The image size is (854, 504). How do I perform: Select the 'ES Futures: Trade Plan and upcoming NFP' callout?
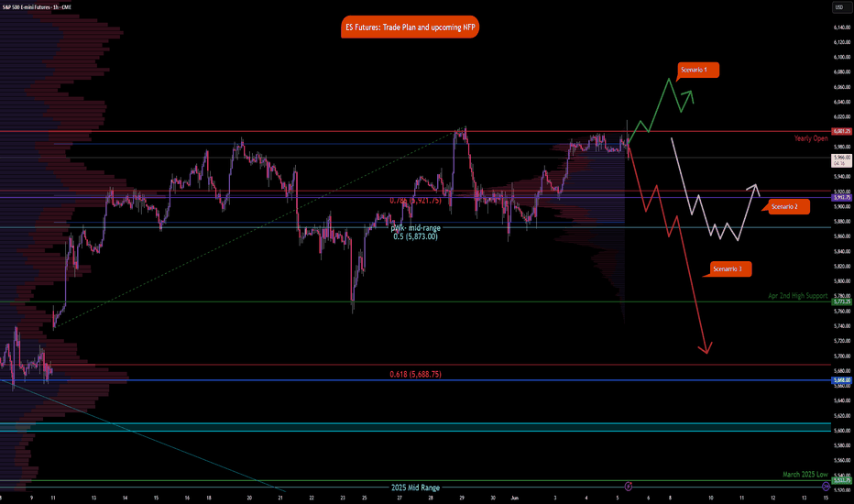point(411,27)
